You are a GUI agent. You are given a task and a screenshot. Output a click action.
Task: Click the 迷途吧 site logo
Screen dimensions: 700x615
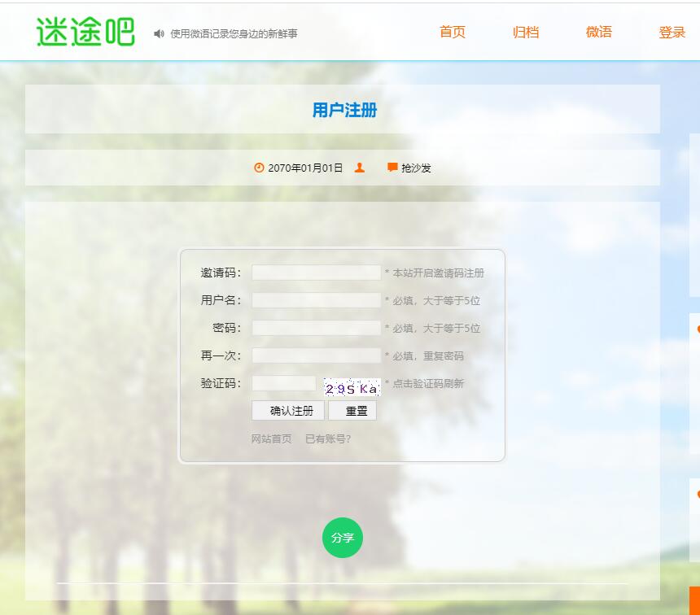click(x=85, y=32)
